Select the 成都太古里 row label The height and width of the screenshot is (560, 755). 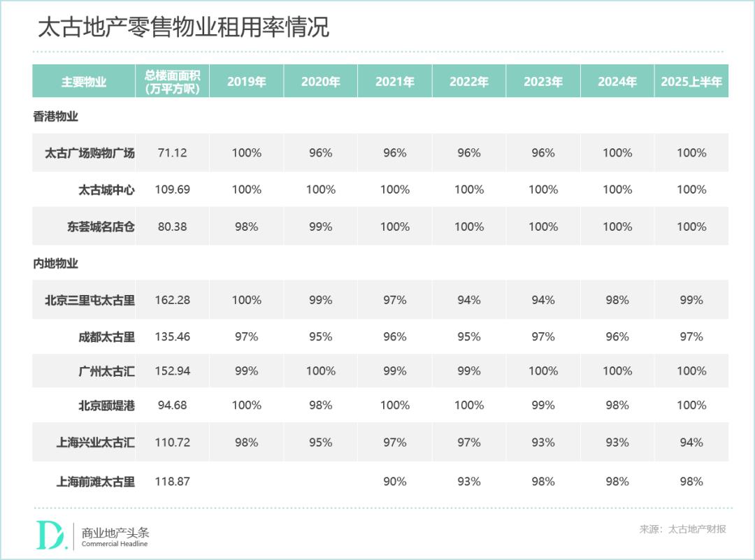[x=106, y=336]
